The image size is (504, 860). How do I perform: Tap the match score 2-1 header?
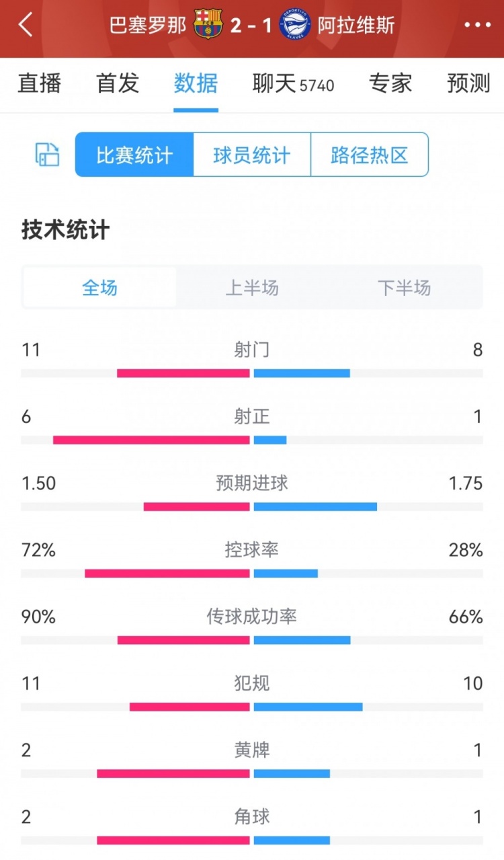(252, 26)
